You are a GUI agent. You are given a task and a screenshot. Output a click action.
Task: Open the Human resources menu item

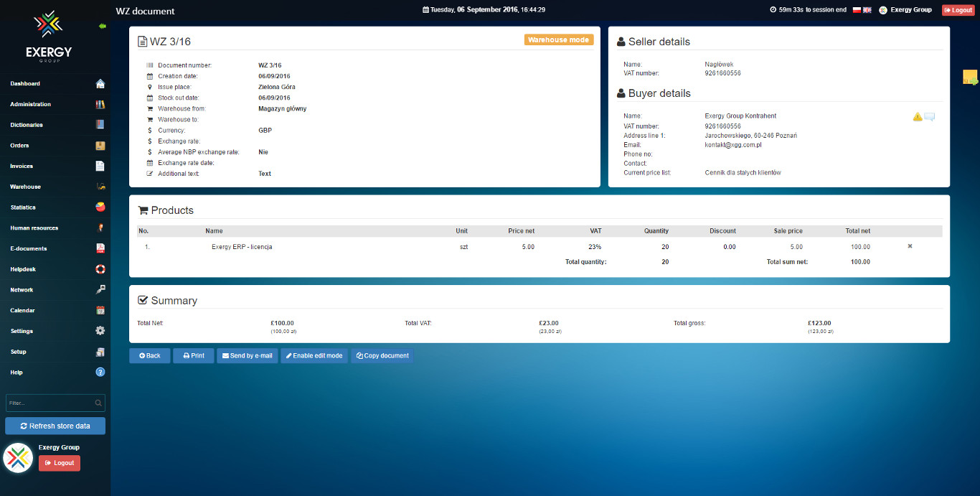point(55,228)
